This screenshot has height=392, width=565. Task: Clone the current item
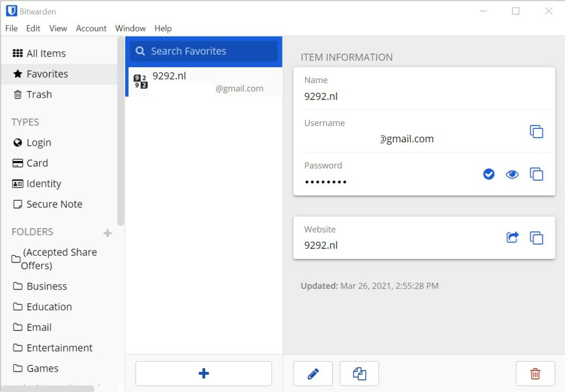359,373
